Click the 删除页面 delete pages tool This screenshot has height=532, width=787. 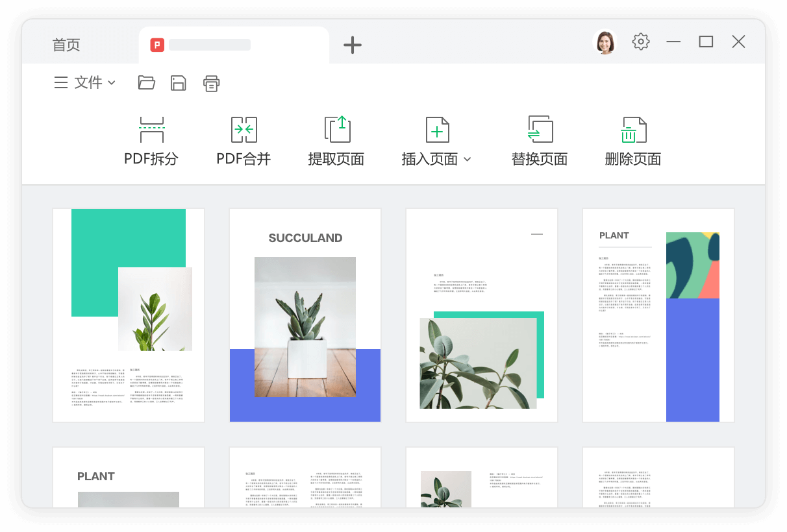click(x=631, y=139)
